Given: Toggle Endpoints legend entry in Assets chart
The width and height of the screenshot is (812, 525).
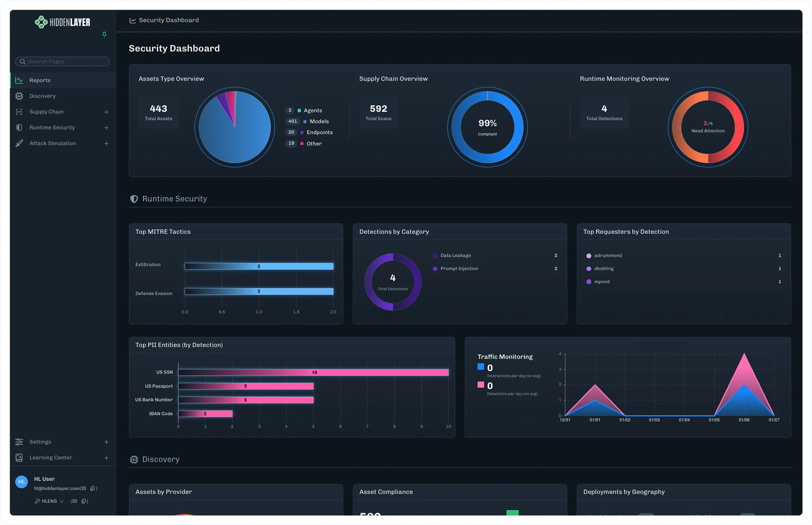Looking at the screenshot, I should [319, 132].
